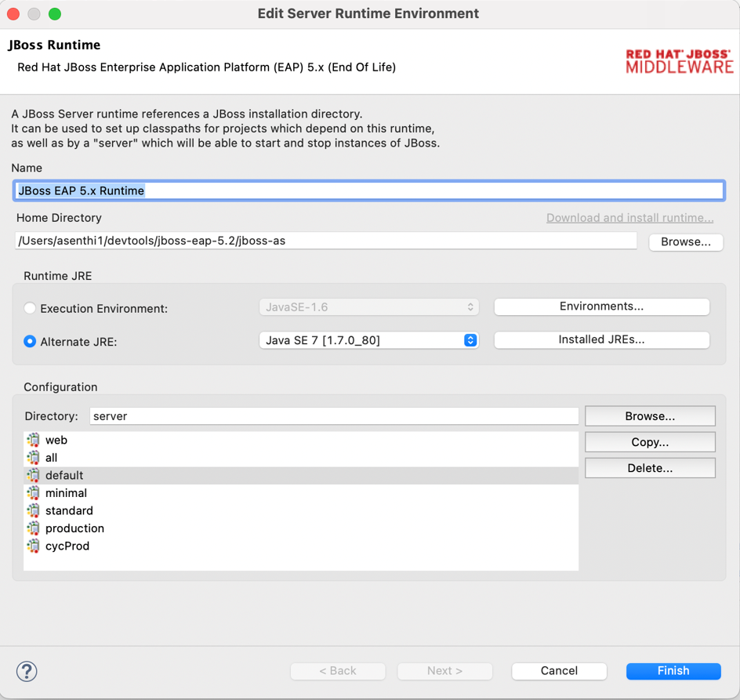Select the production configuration row

click(x=301, y=528)
